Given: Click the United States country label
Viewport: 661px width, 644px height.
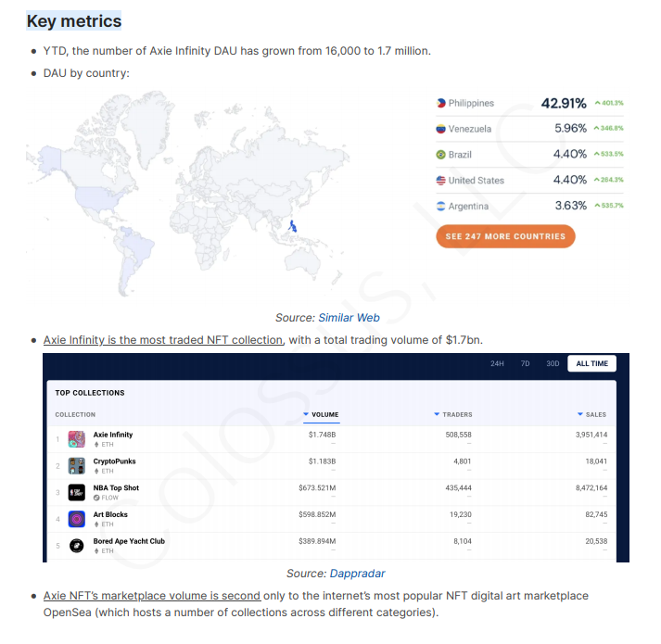Looking at the screenshot, I should click(x=476, y=181).
